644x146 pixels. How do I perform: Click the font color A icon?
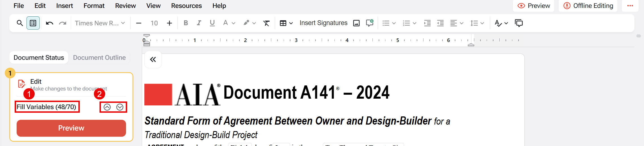[226, 23]
